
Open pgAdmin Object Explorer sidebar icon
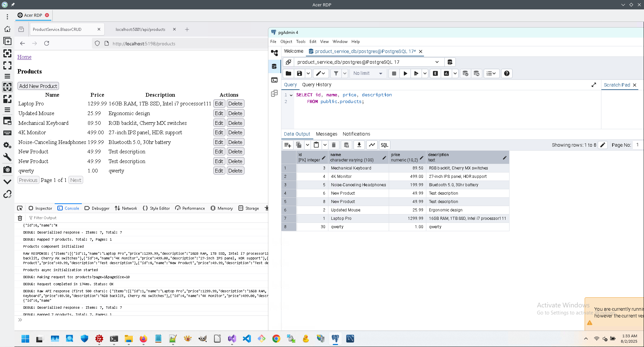point(274,53)
